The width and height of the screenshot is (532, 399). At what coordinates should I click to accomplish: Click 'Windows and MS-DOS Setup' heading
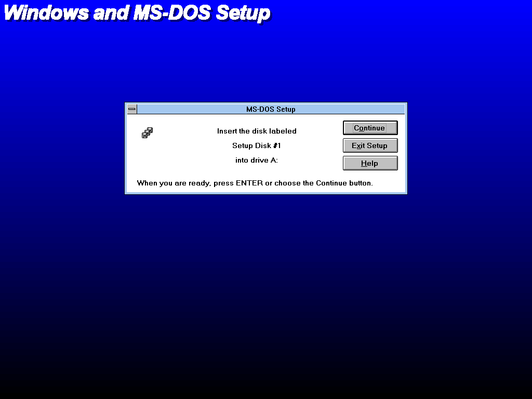point(137,13)
